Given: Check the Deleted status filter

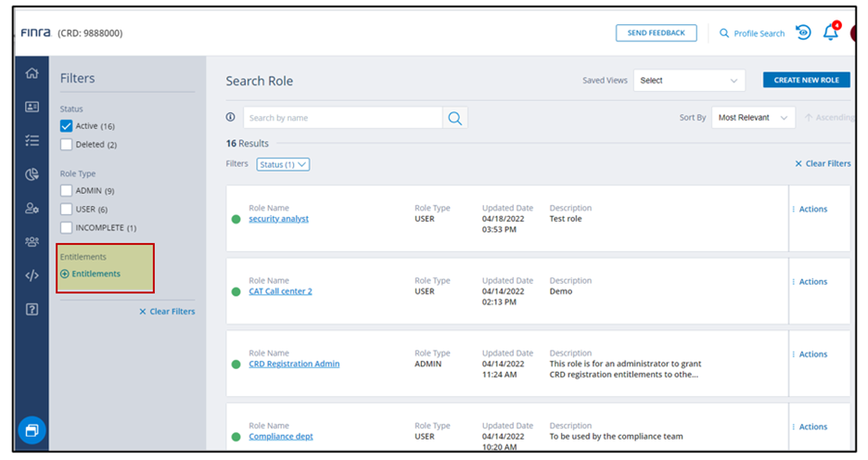Looking at the screenshot, I should pyautogui.click(x=67, y=145).
